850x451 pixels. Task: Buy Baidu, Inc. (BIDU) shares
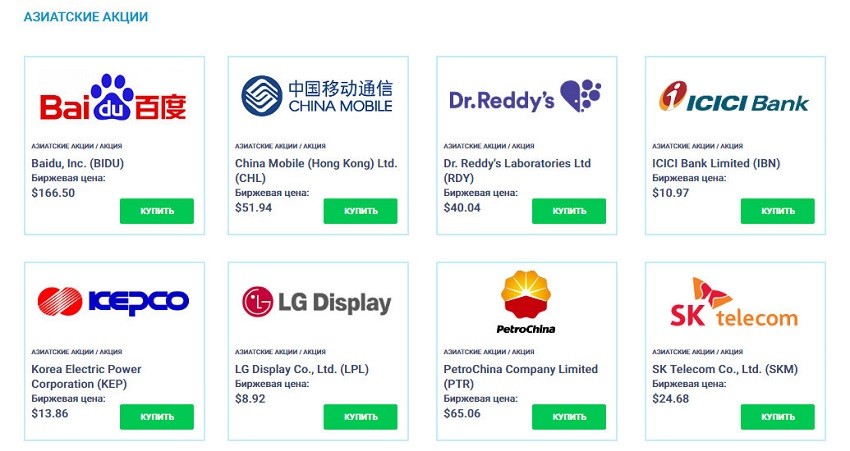[157, 211]
